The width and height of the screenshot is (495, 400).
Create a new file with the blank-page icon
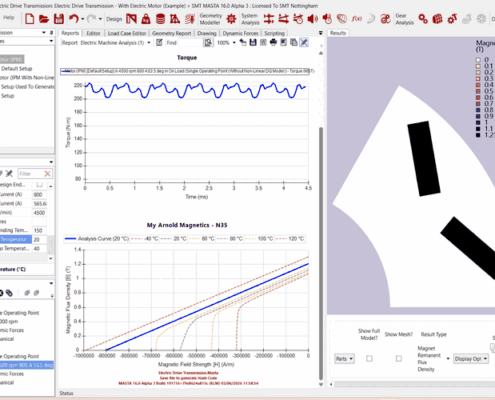[x=29, y=19]
